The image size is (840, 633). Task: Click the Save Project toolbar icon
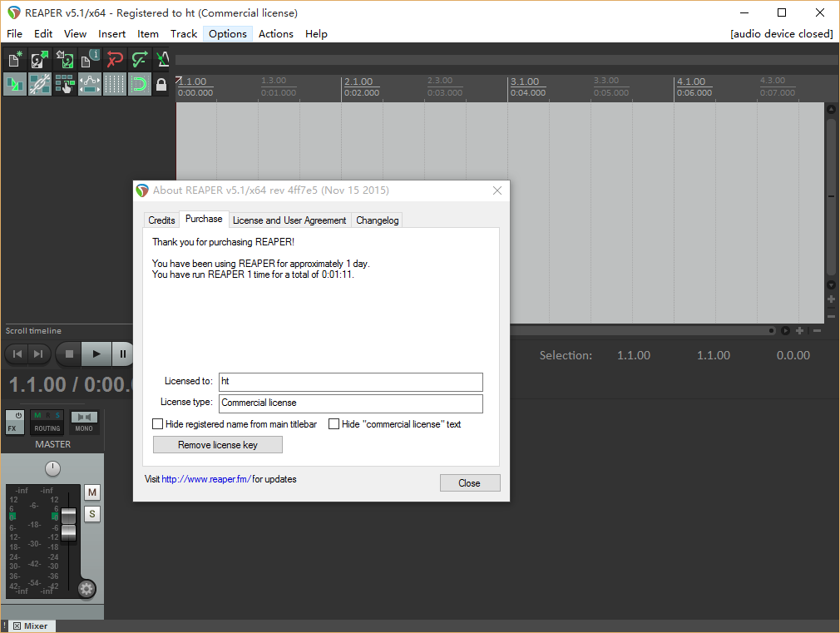[x=65, y=59]
